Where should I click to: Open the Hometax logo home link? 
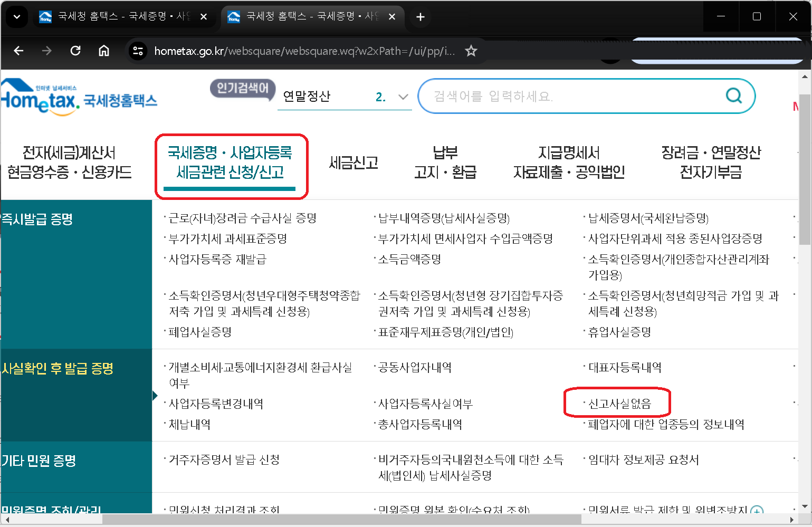[79, 97]
